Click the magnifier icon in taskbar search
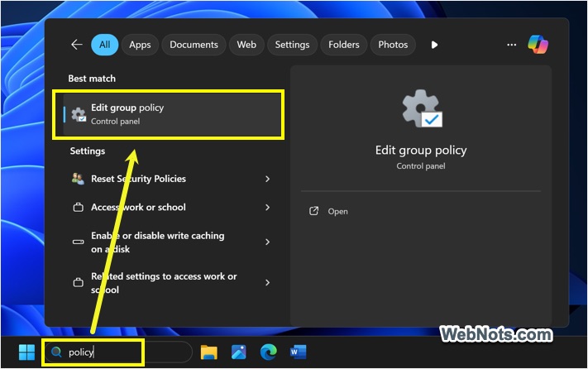 point(56,352)
